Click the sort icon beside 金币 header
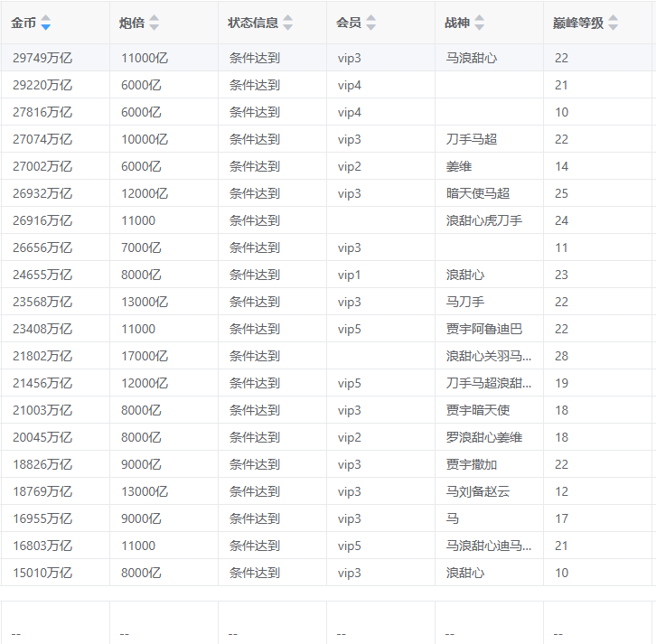The height and width of the screenshot is (644, 656). 46,23
